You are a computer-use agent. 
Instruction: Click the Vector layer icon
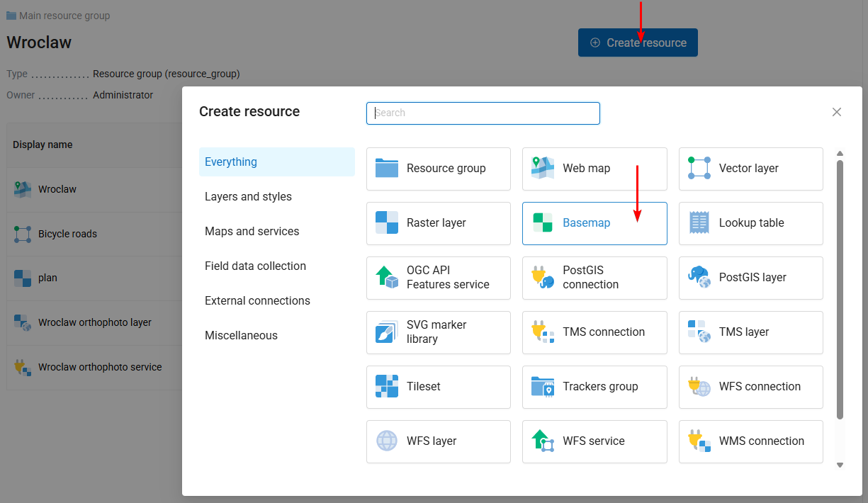(x=699, y=169)
